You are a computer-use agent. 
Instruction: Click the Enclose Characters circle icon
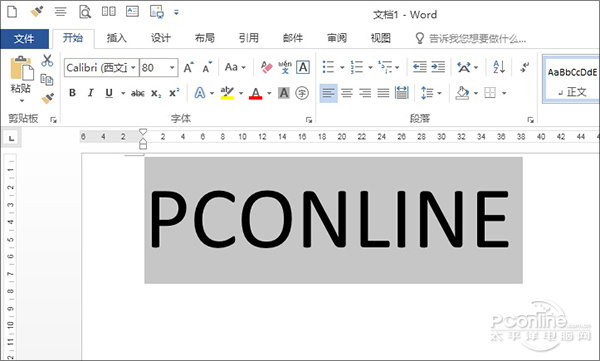coord(302,93)
